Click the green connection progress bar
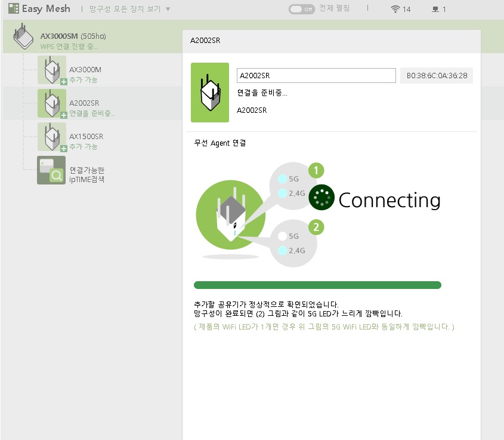Screen dimensions: 504x440 (x=317, y=285)
